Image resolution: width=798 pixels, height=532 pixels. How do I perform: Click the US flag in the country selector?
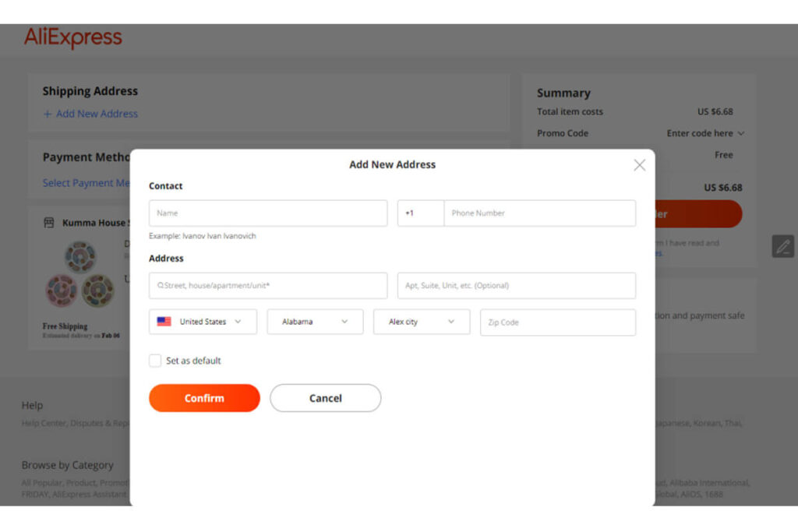[x=164, y=321]
